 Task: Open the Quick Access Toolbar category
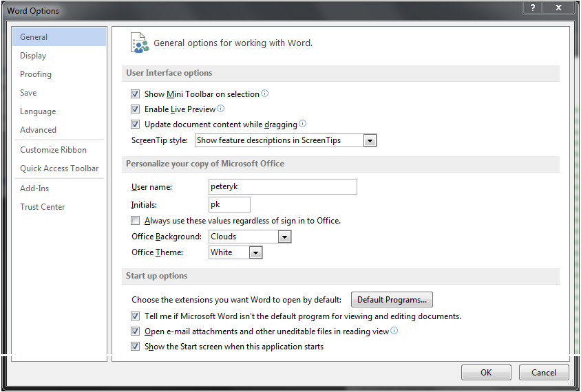(59, 168)
